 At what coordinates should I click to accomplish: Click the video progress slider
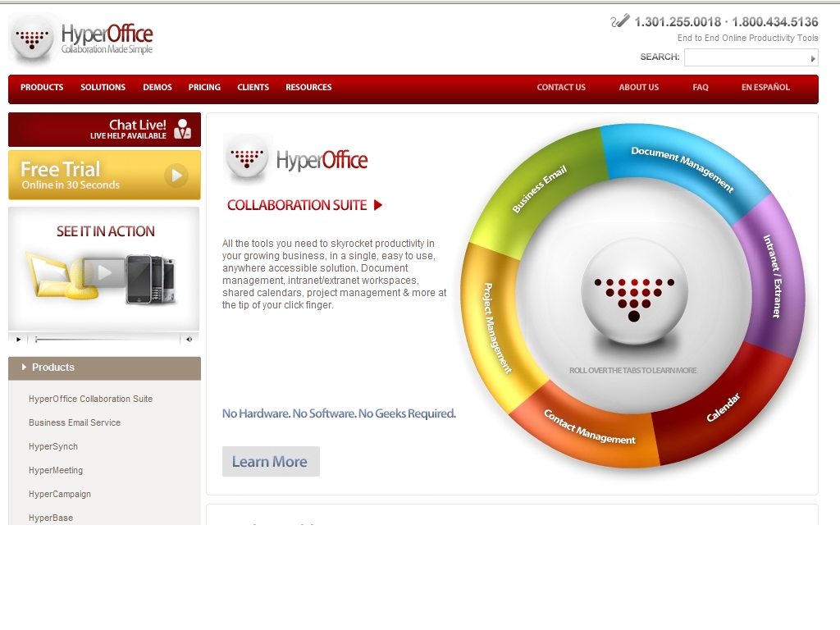click(x=106, y=339)
